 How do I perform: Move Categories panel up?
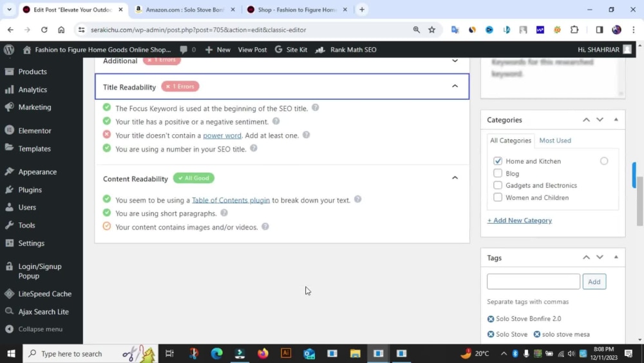(586, 120)
